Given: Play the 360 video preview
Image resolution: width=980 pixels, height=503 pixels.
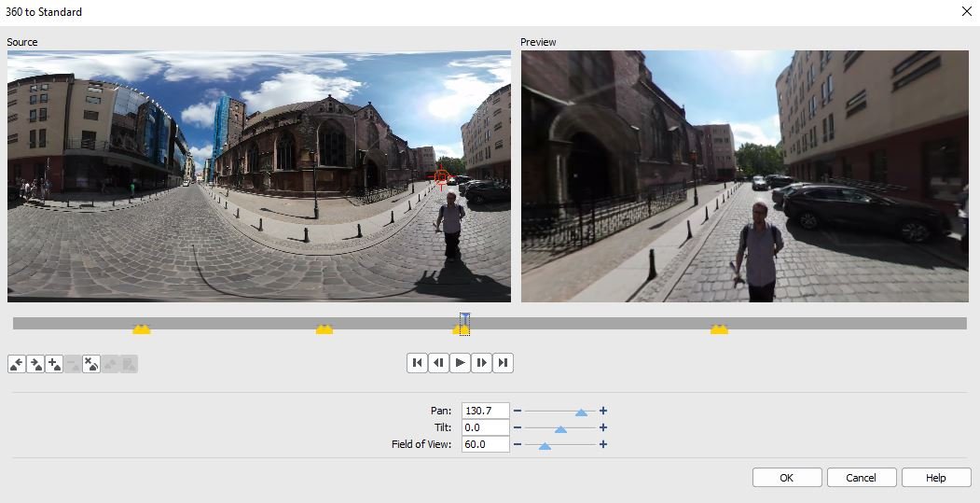Looking at the screenshot, I should (460, 363).
